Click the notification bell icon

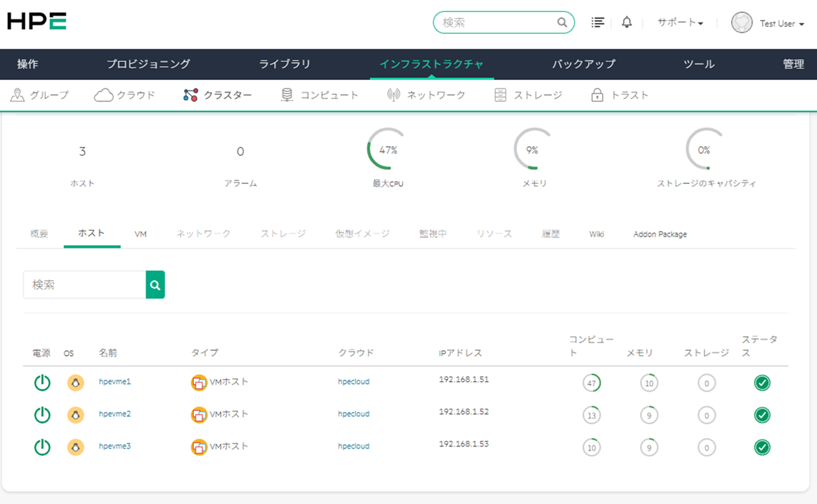click(627, 22)
